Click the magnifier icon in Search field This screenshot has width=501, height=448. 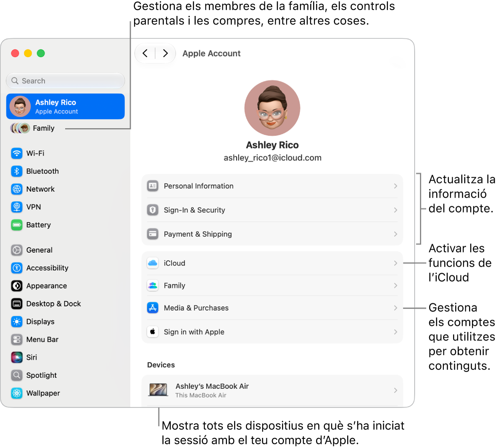pos(15,81)
